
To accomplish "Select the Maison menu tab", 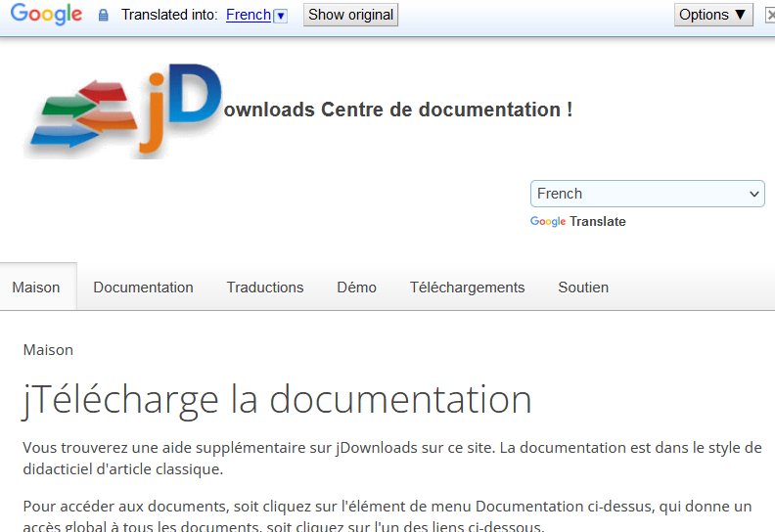I will click(36, 287).
